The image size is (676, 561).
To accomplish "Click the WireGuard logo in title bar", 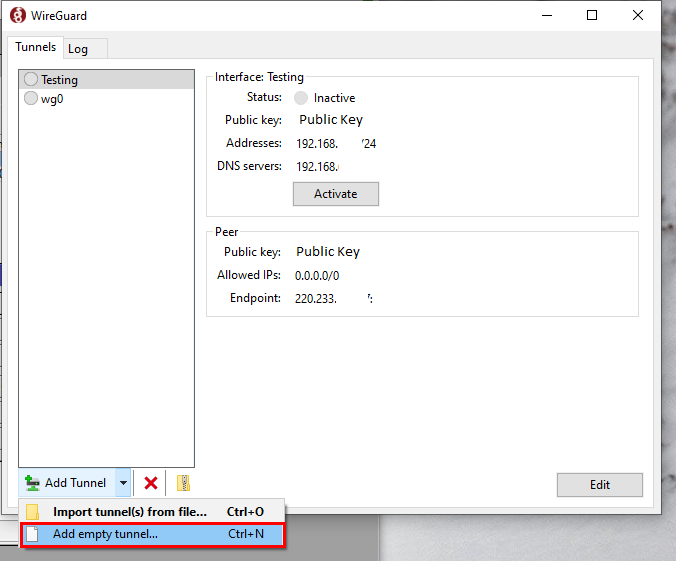I will (18, 16).
